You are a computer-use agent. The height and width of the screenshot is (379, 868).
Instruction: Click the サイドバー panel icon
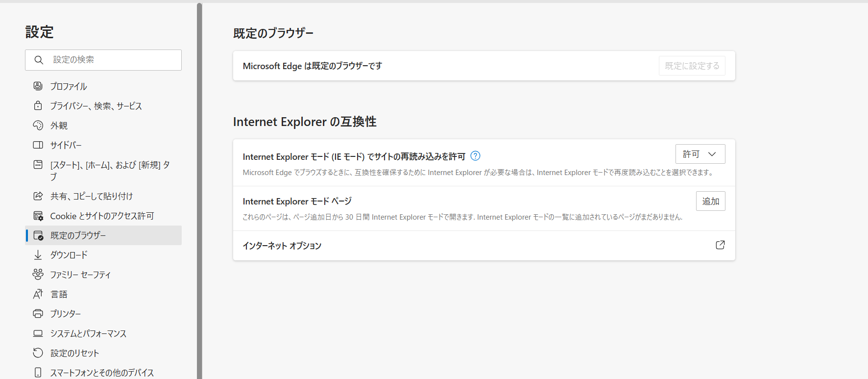tap(38, 145)
